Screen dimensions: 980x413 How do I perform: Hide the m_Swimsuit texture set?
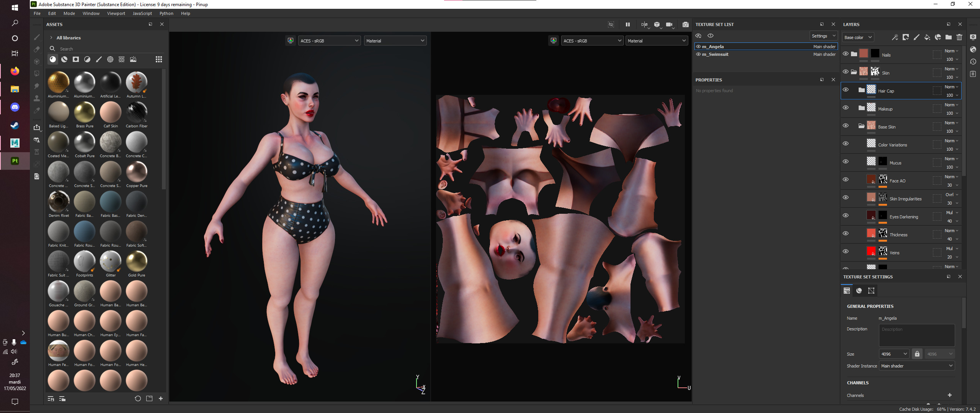[698, 54]
